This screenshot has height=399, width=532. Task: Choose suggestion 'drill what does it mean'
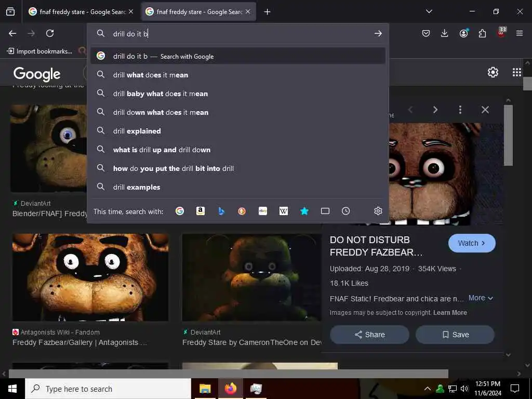click(238, 75)
